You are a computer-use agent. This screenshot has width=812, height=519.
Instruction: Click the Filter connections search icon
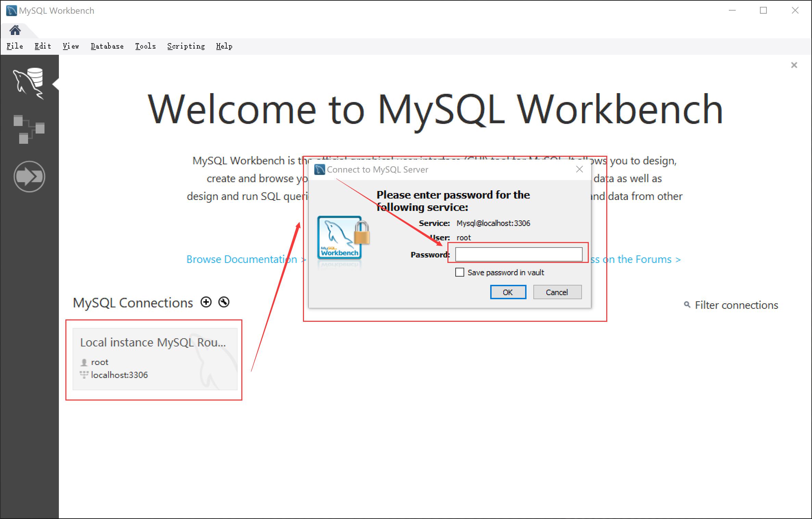[x=687, y=304]
